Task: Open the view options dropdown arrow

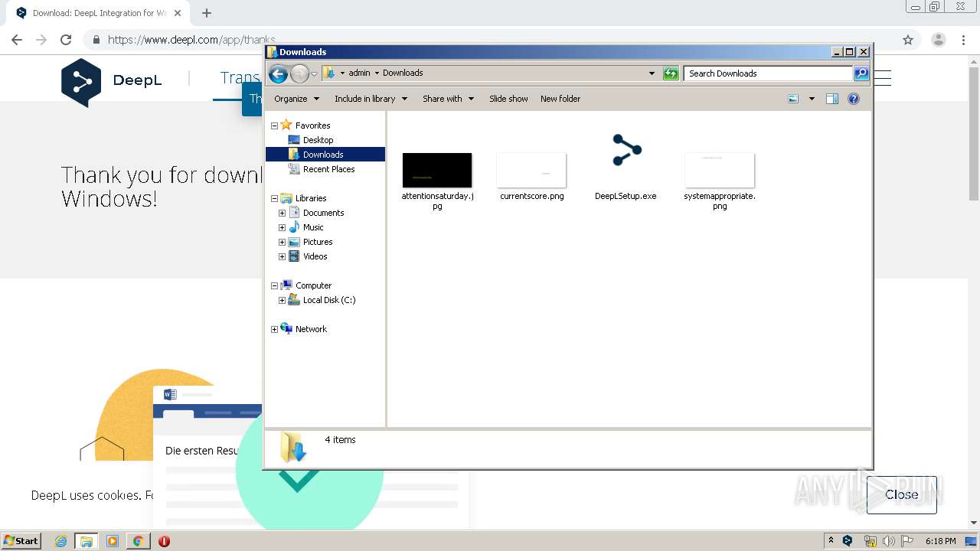Action: coord(812,99)
